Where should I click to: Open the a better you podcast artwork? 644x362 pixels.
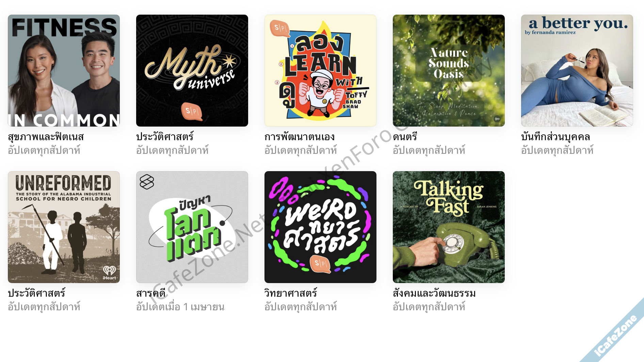577,70
